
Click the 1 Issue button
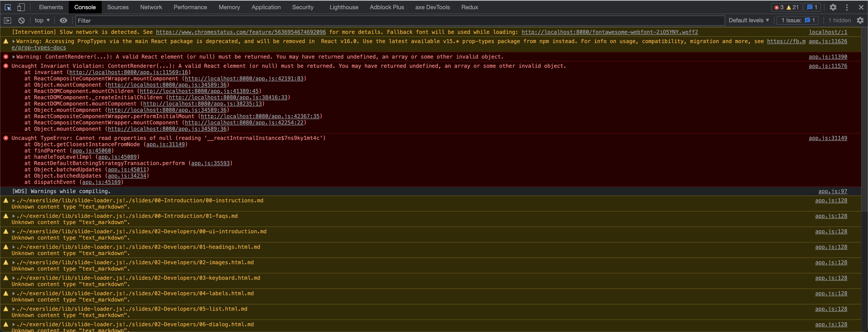pos(798,20)
